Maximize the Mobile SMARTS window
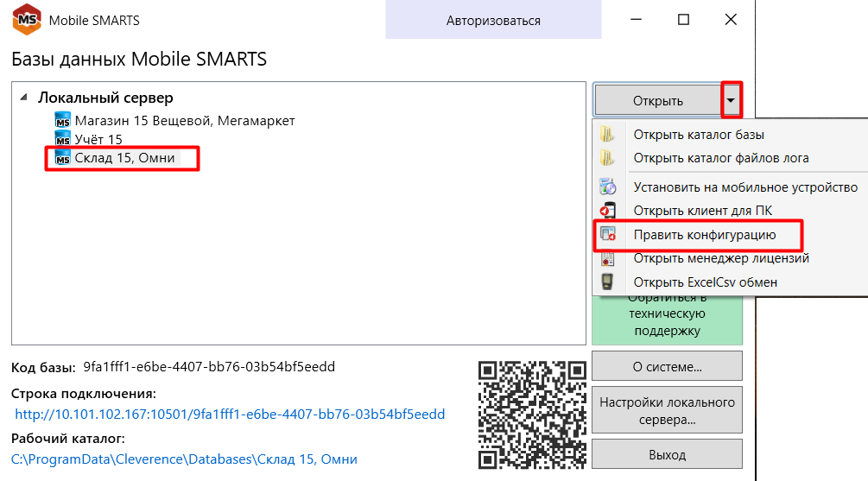Viewport: 868px width, 481px height. point(684,19)
